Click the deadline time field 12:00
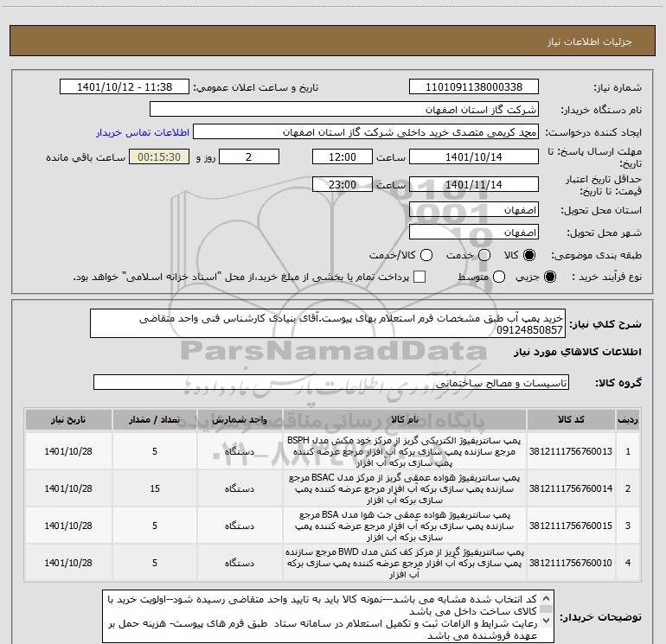Viewport: 666px width, 644px height. 343,157
